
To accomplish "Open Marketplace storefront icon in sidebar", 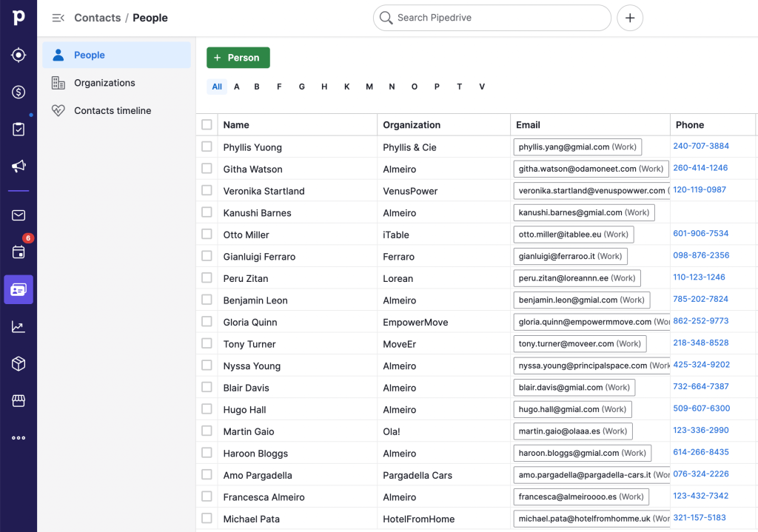I will 19,400.
